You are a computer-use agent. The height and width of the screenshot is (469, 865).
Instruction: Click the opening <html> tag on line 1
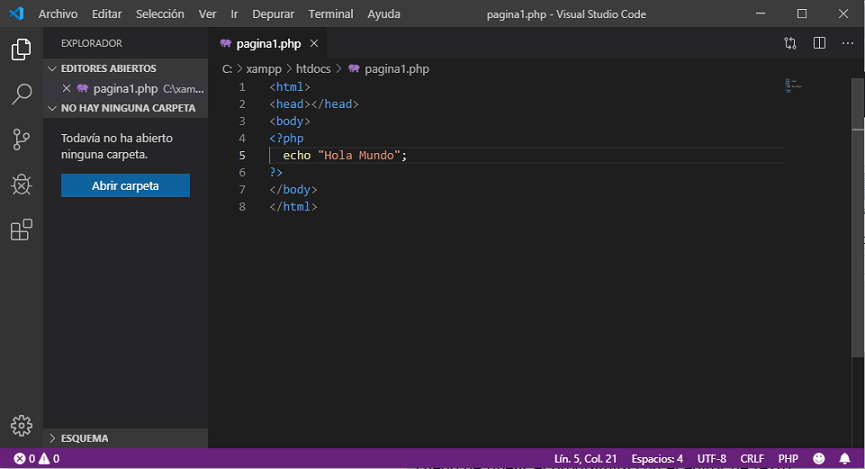pos(290,87)
